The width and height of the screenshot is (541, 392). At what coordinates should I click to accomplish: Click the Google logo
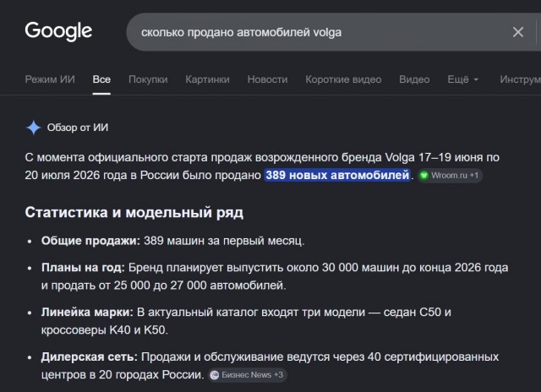click(58, 31)
